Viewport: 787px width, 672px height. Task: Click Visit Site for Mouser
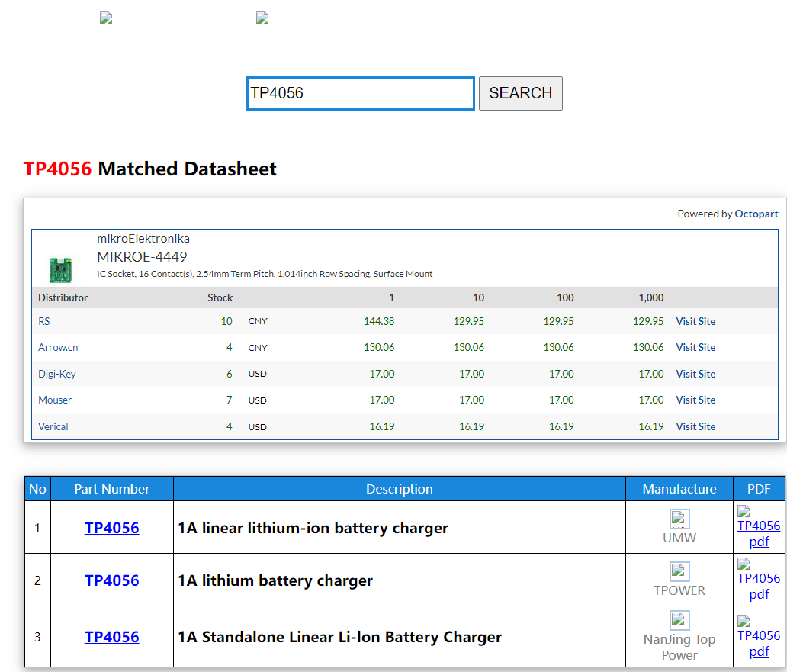tap(695, 400)
